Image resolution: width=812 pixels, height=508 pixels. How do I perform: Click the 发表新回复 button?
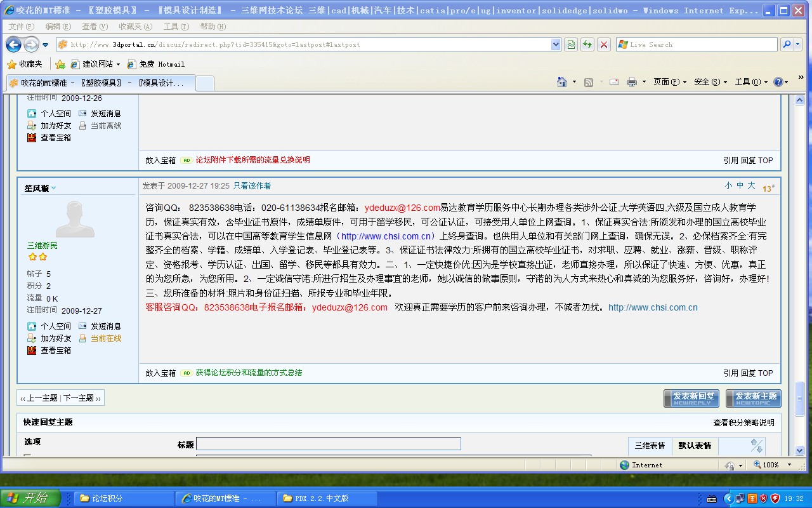tap(691, 398)
